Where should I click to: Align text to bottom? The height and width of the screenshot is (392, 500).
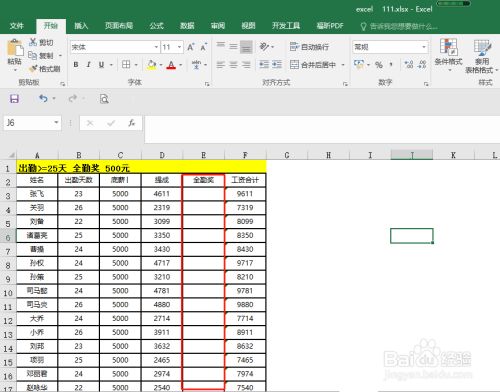point(246,47)
